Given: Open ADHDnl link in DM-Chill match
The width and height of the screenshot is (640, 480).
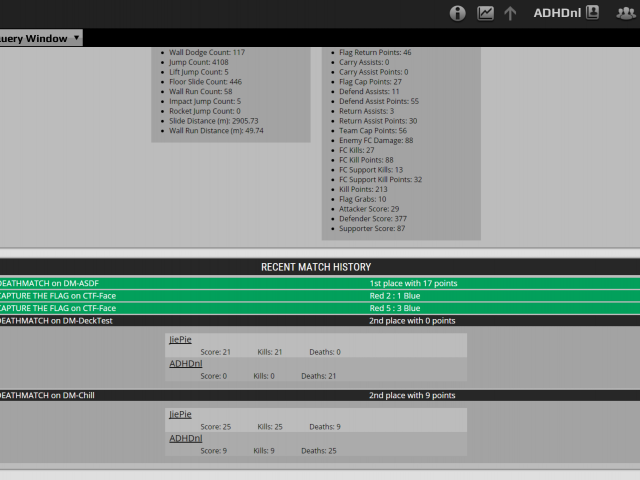Looking at the screenshot, I should point(185,438).
